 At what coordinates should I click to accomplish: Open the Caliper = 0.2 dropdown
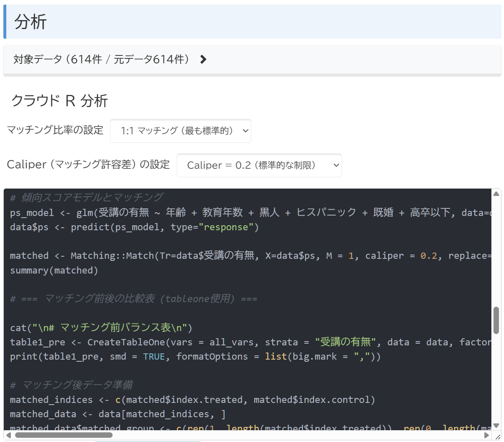click(259, 166)
